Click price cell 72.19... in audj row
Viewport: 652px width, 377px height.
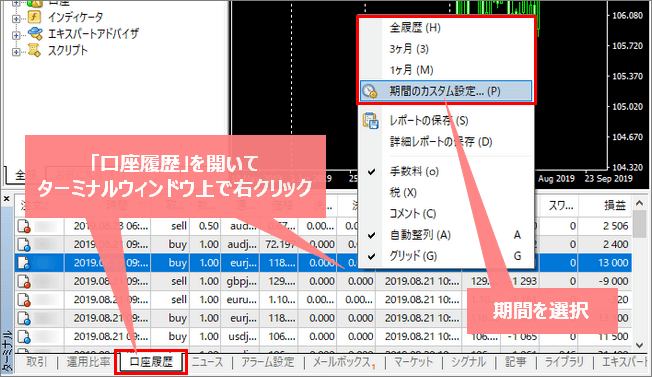click(280, 245)
